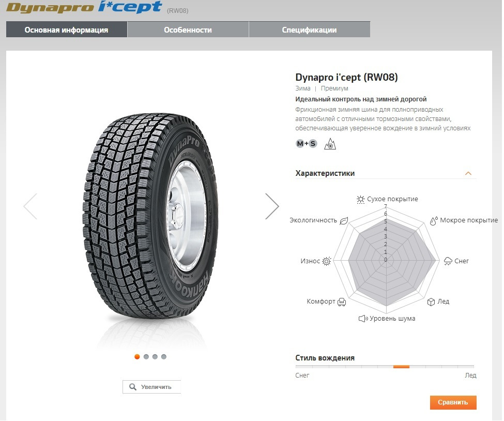
Task: Switch to the Особенности tab
Action: [188, 29]
